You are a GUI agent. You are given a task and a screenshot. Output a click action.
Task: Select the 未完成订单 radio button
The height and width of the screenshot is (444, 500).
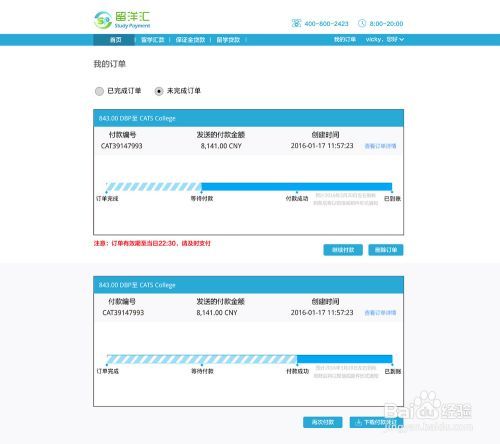tap(159, 91)
